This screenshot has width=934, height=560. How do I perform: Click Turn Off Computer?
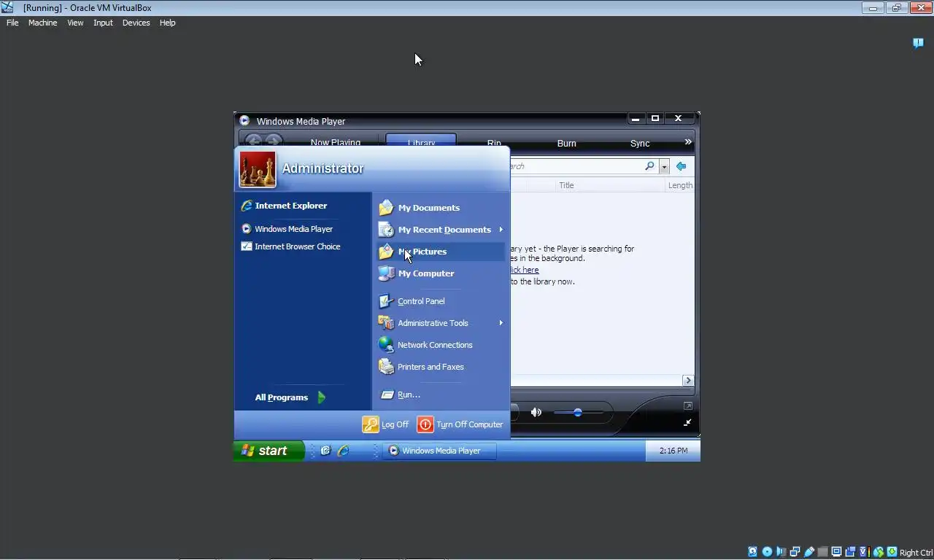[460, 424]
